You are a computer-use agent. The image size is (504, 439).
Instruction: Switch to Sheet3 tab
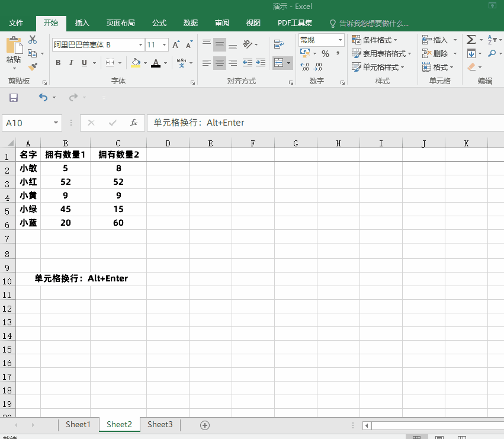click(x=160, y=425)
